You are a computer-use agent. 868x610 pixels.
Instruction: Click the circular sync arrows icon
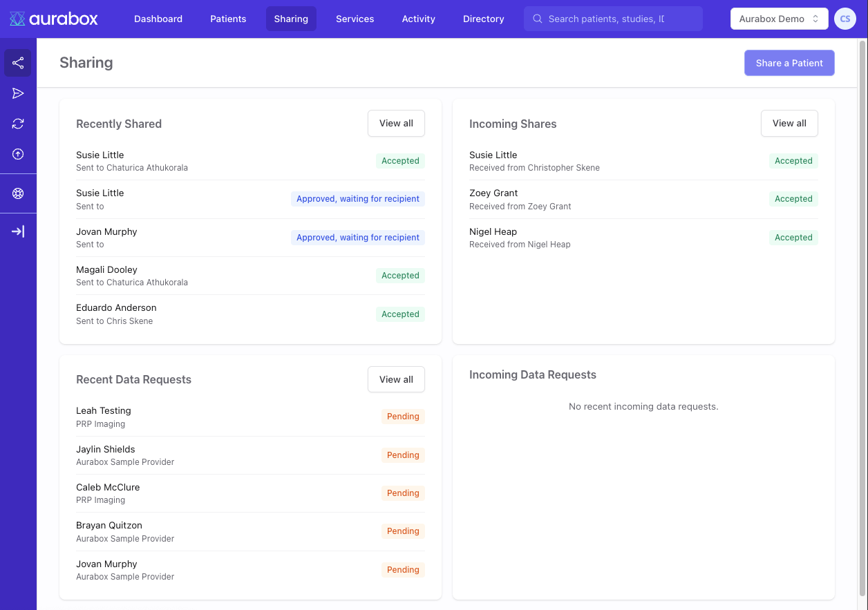pyautogui.click(x=18, y=124)
